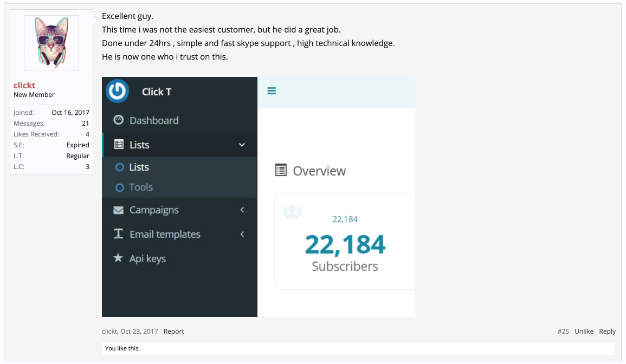626x364 pixels.
Task: Open the clickt author link below post
Action: tap(109, 331)
